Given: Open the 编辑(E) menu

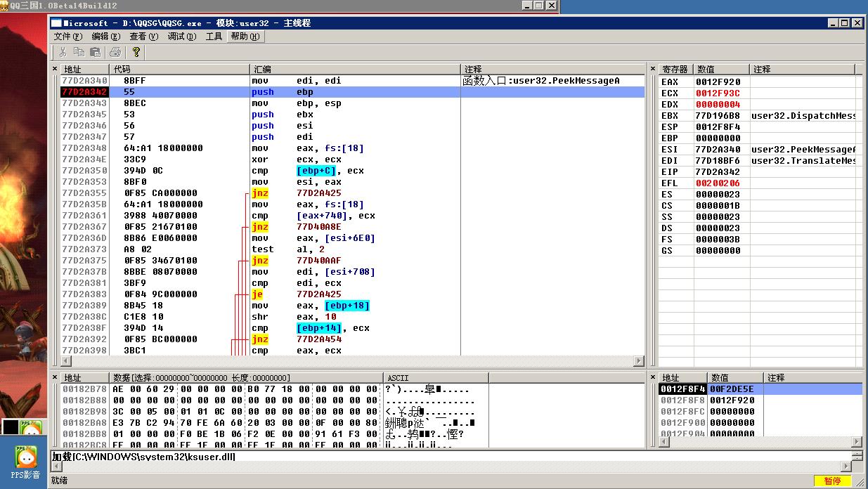Looking at the screenshot, I should 105,37.
